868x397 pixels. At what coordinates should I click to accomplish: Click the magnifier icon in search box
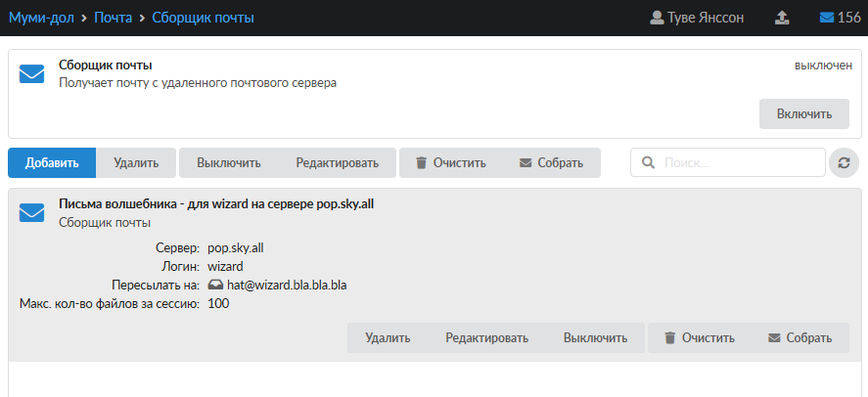[648, 162]
